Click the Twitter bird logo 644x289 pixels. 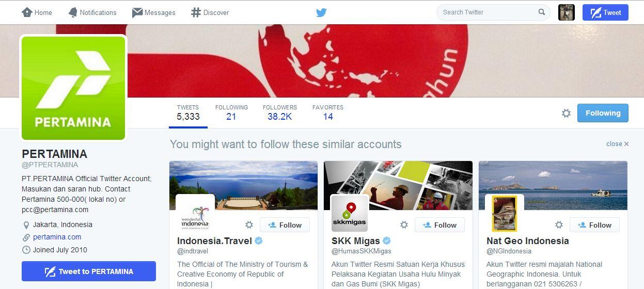coord(321,12)
